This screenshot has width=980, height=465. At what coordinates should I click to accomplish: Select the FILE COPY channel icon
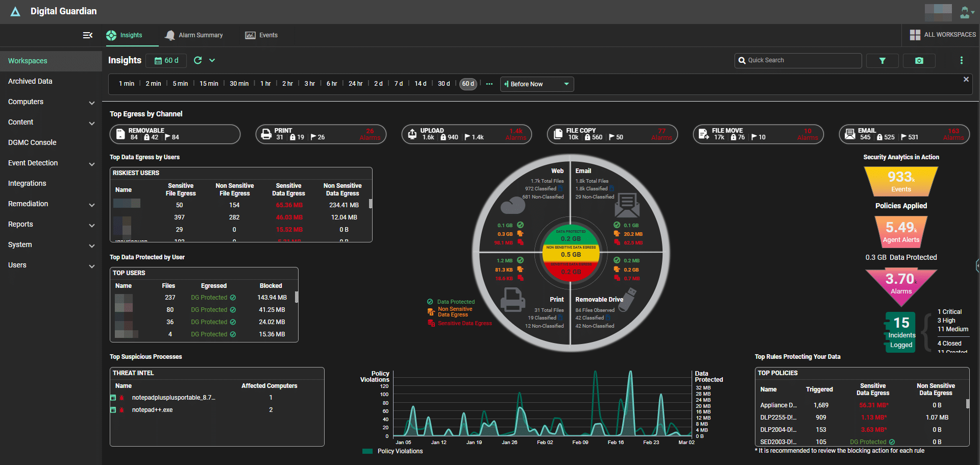pos(558,134)
